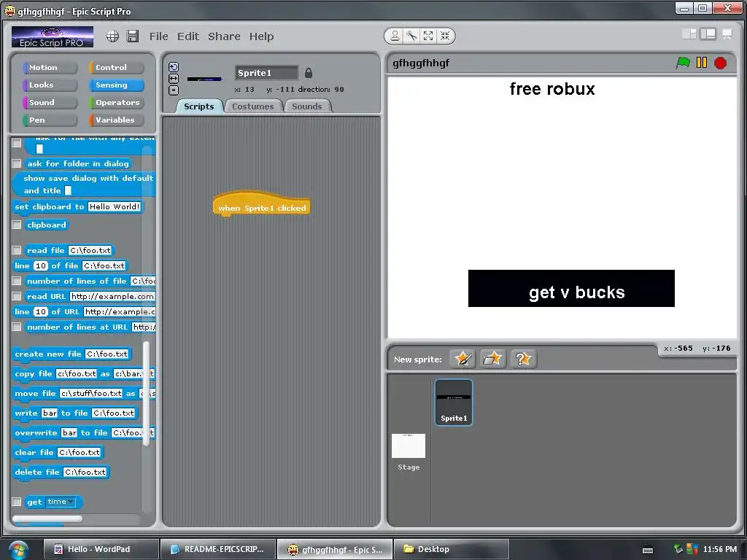Switch to the Sounds tab
747x560 pixels.
point(307,106)
